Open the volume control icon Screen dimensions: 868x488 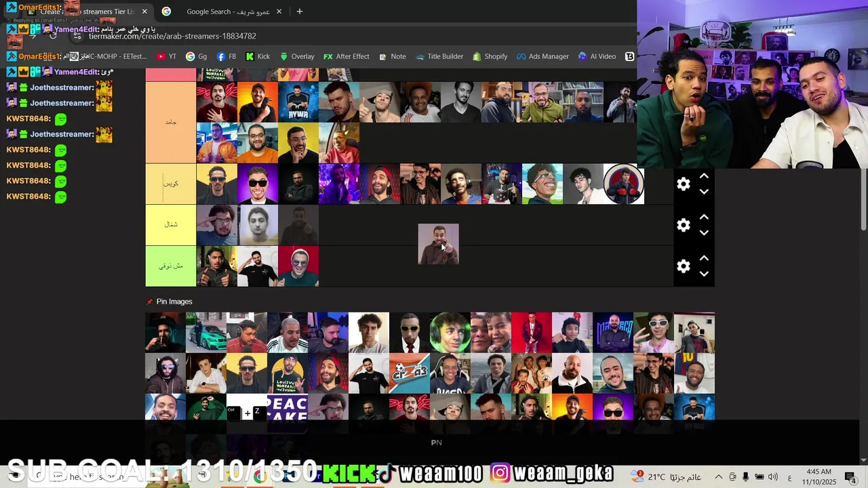point(773,476)
